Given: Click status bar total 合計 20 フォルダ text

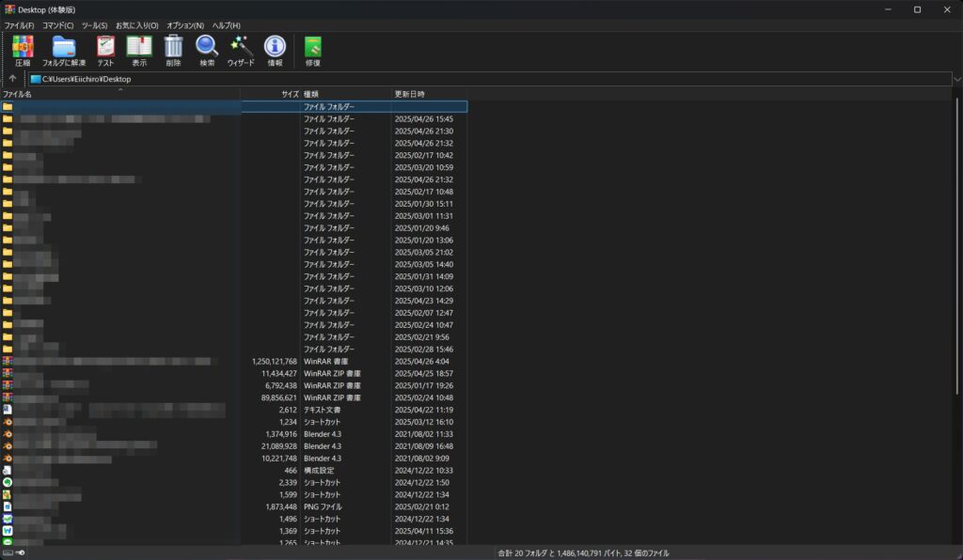Looking at the screenshot, I should click(583, 552).
